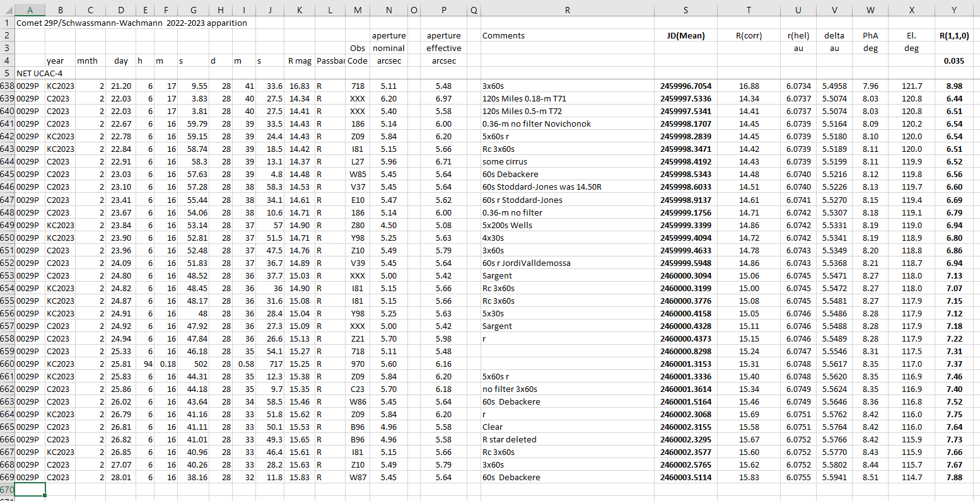Select the 'some cirrus' comment cell
Screen dimensions: 980x501
567,161
